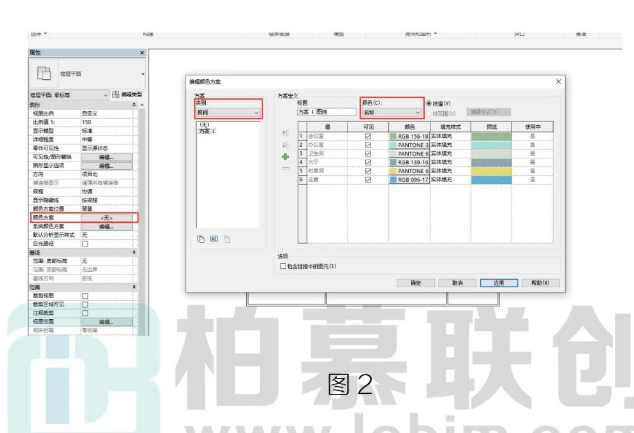634x433 pixels.
Task: Click the 颜色 (Color) column header
Action: (x=409, y=127)
